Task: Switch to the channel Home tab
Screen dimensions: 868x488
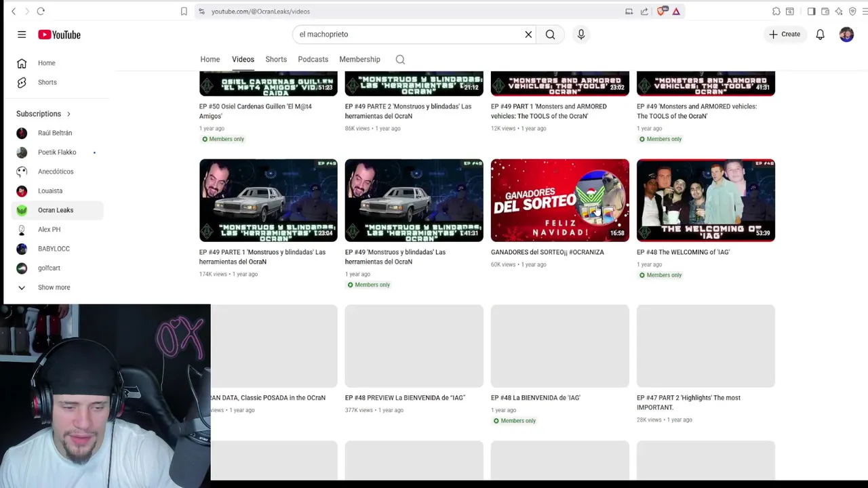Action: point(210,60)
